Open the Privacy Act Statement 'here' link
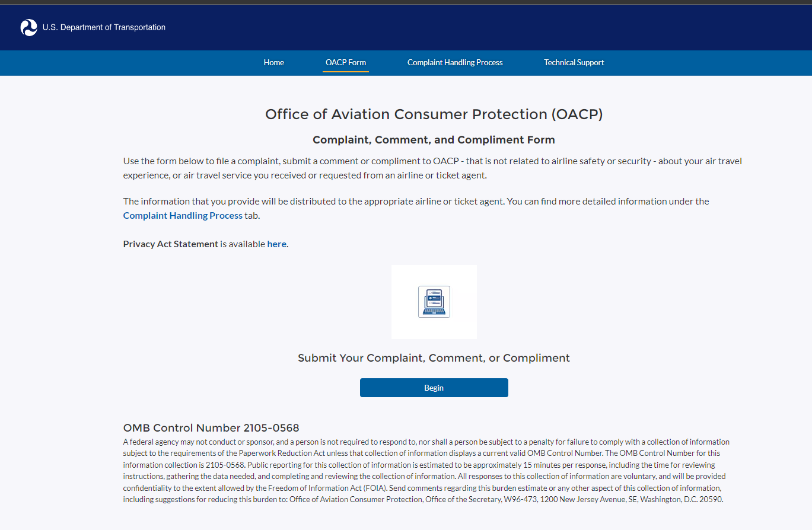The height and width of the screenshot is (530, 812). coord(276,244)
